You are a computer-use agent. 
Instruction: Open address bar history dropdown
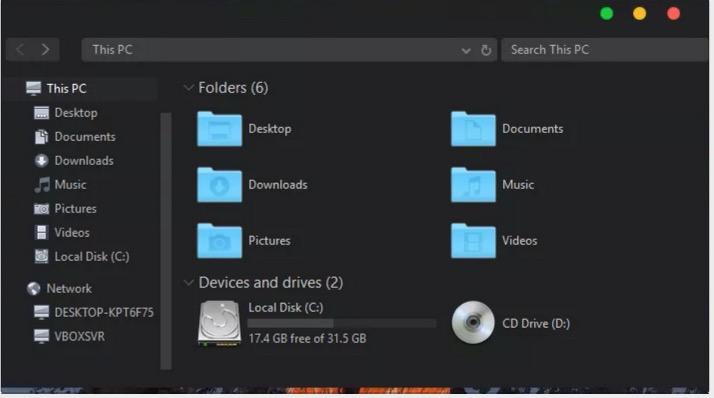(x=465, y=51)
